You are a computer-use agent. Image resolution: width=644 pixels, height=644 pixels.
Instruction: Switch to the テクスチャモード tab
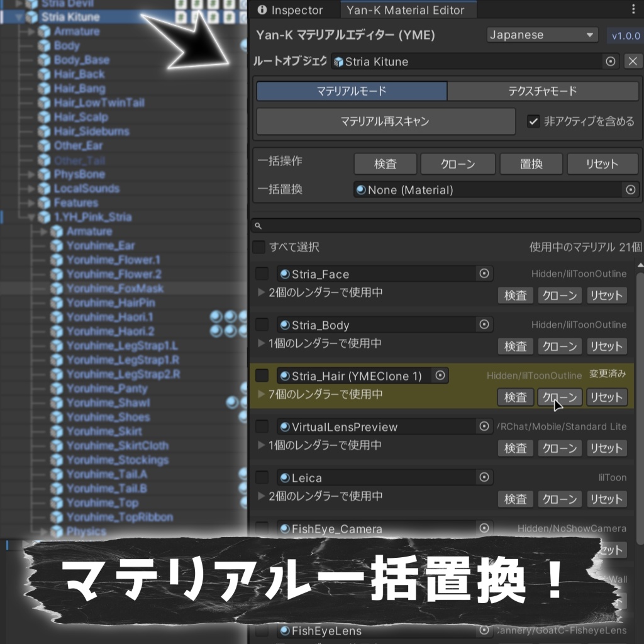coord(544,91)
